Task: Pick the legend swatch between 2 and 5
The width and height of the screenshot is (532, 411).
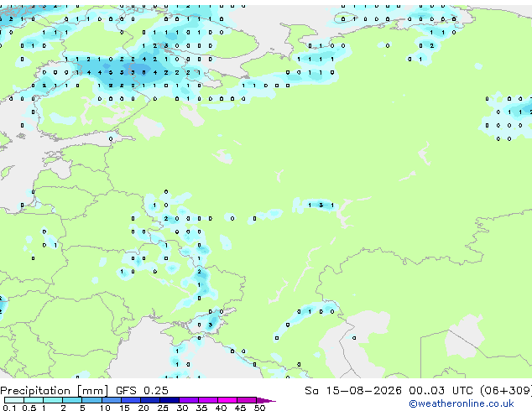Action: coord(72,400)
